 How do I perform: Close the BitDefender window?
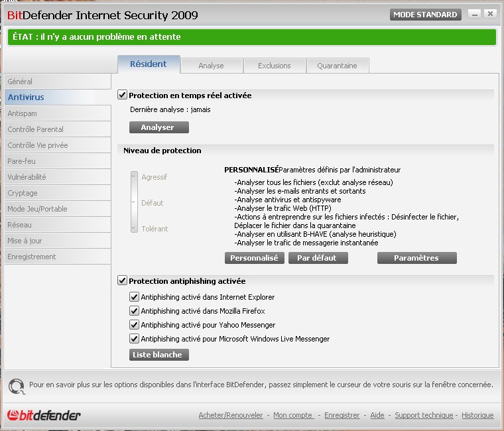[x=490, y=14]
